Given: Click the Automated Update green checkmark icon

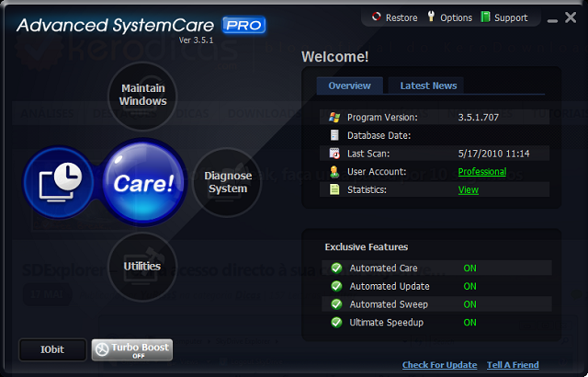Looking at the screenshot, I should [x=336, y=286].
